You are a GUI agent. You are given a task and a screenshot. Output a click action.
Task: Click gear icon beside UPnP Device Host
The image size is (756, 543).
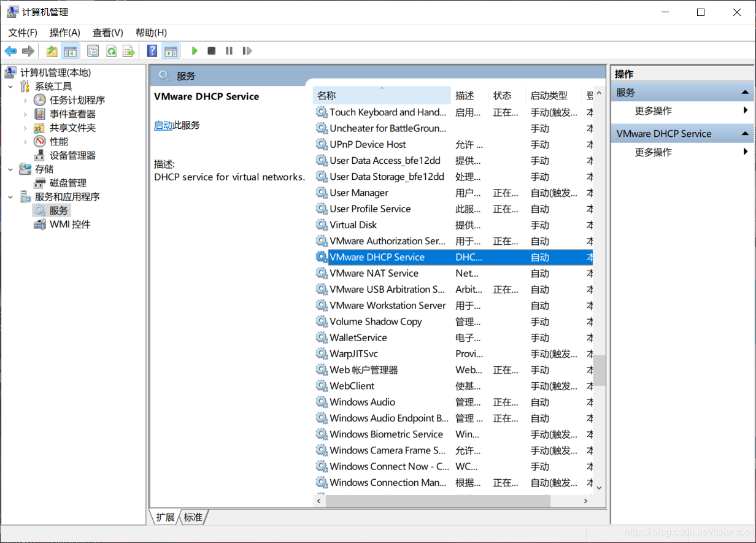tap(322, 145)
